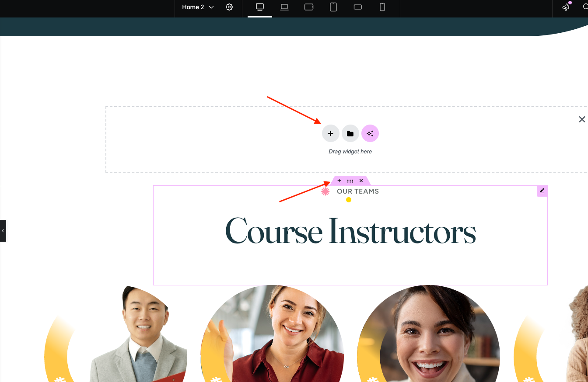Select the OUR TEAMS subtitle text

[357, 191]
